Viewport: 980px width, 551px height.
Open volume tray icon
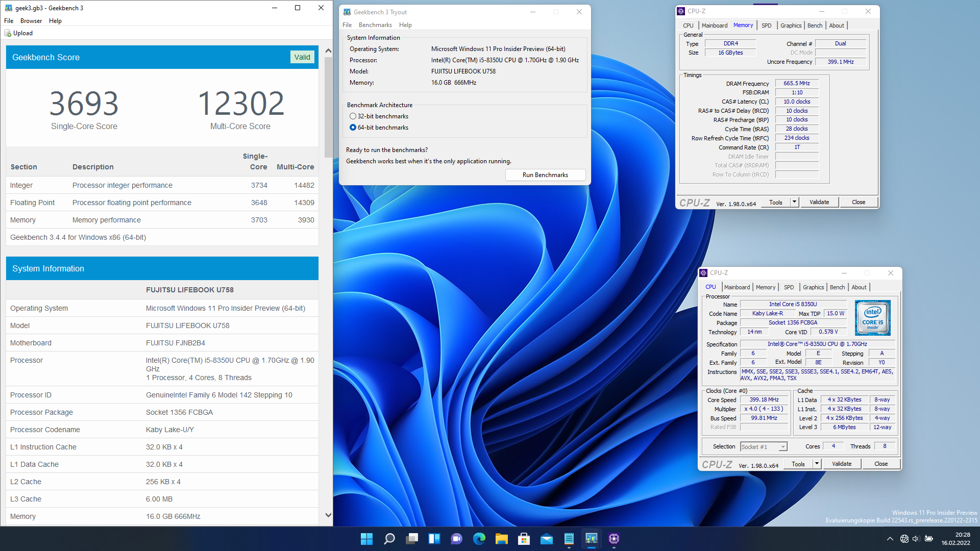916,539
